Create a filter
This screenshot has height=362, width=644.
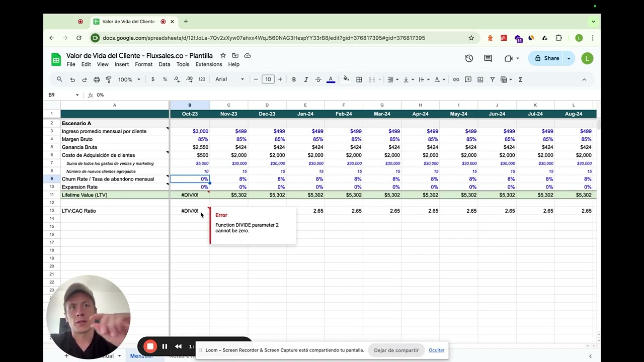pos(493,79)
